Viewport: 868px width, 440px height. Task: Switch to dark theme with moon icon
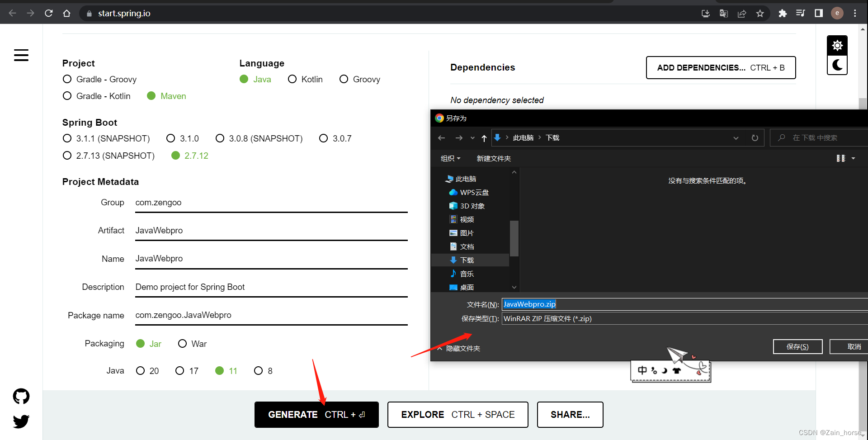tap(837, 65)
